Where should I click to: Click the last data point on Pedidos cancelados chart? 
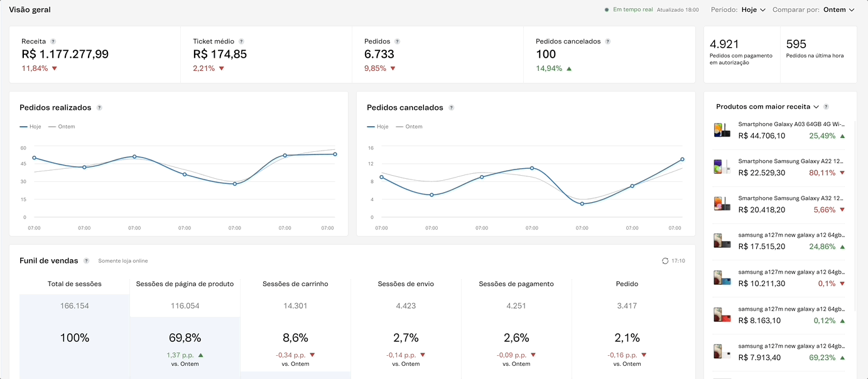[682, 159]
